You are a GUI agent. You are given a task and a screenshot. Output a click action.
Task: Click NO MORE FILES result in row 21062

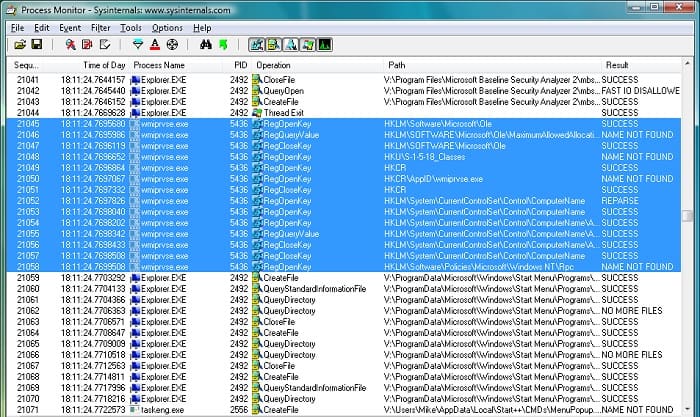(x=632, y=311)
